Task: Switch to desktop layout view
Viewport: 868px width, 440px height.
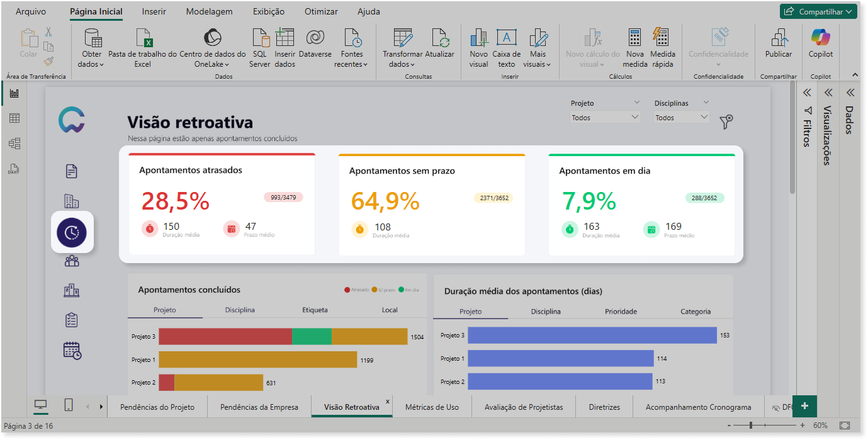Action: (40, 406)
